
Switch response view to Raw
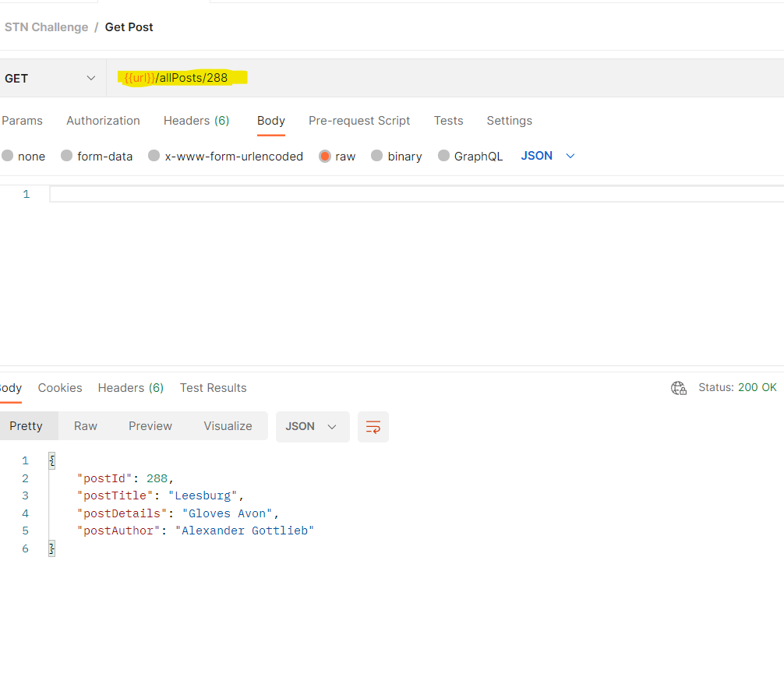86,426
